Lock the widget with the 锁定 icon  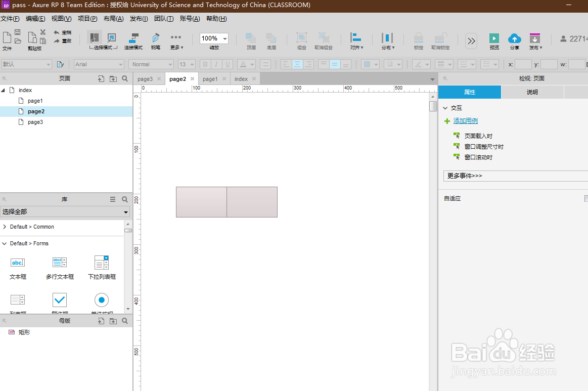[419, 41]
